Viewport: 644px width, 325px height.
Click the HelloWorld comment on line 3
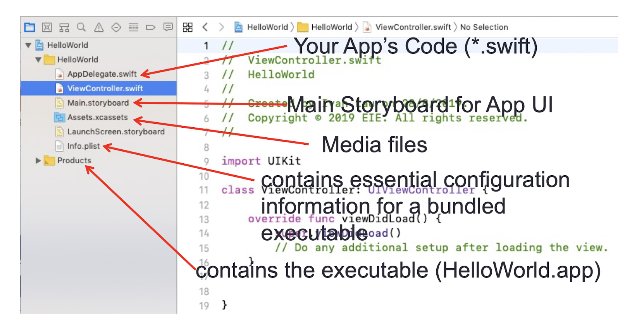(268, 74)
